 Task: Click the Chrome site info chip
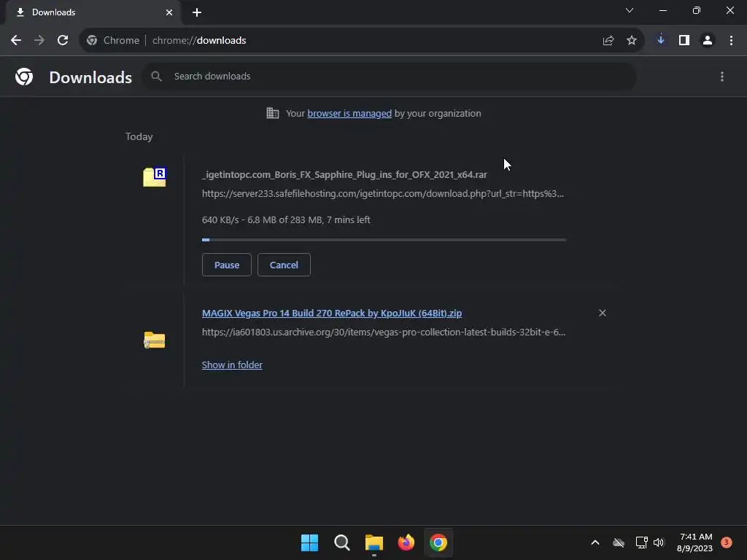click(x=113, y=41)
